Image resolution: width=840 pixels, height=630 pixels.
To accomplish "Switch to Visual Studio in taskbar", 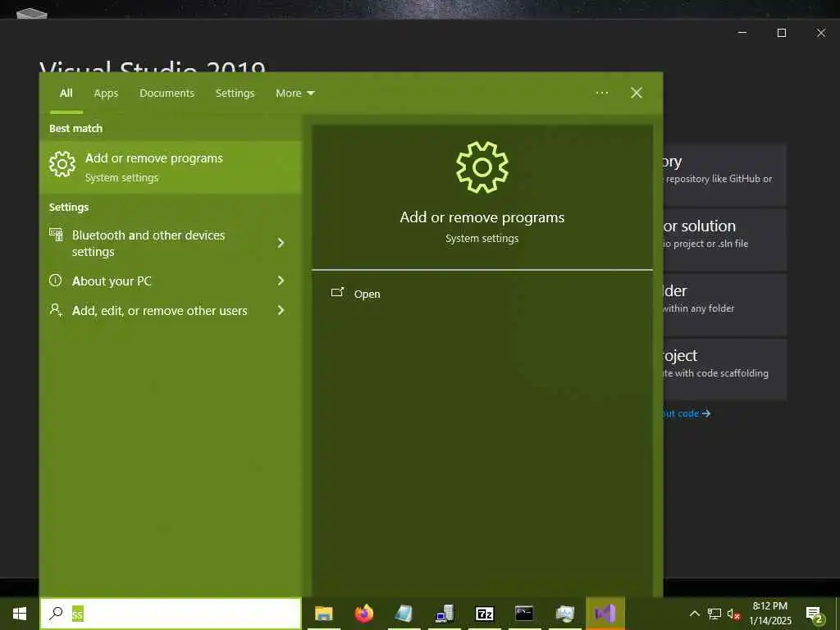I will pos(605,614).
